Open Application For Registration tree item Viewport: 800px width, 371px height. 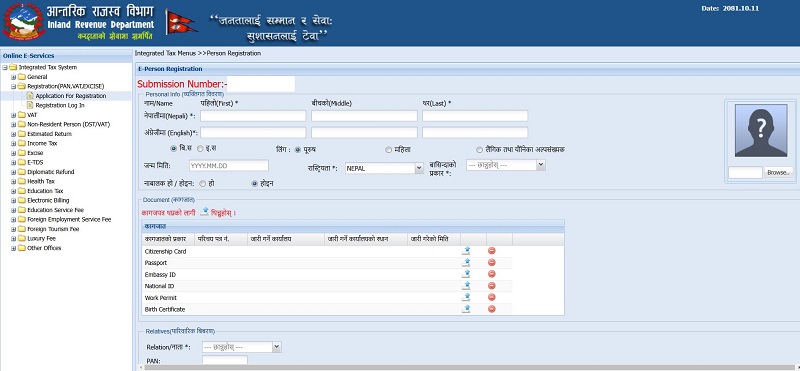pos(71,96)
